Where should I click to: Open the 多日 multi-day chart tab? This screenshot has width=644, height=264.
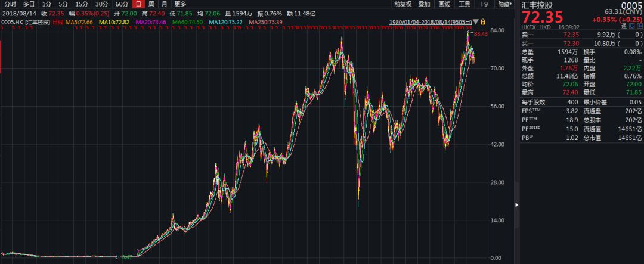(x=29, y=4)
